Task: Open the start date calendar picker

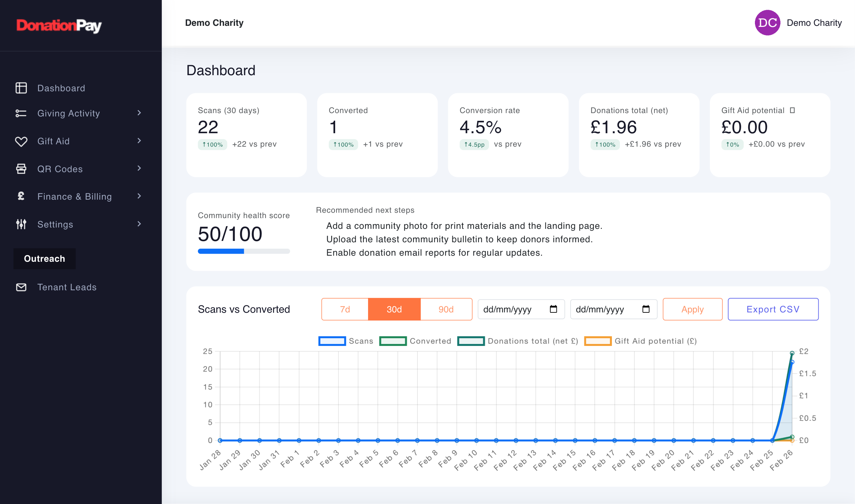Action: pyautogui.click(x=554, y=309)
